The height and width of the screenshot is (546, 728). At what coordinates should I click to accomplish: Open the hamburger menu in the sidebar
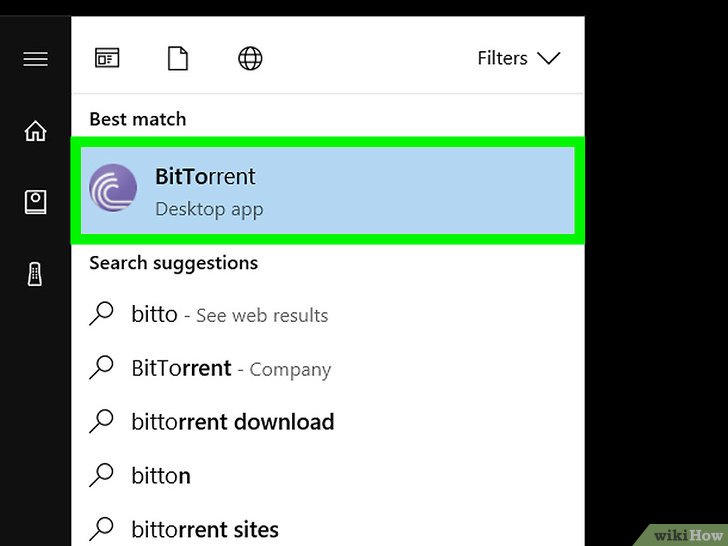coord(36,59)
